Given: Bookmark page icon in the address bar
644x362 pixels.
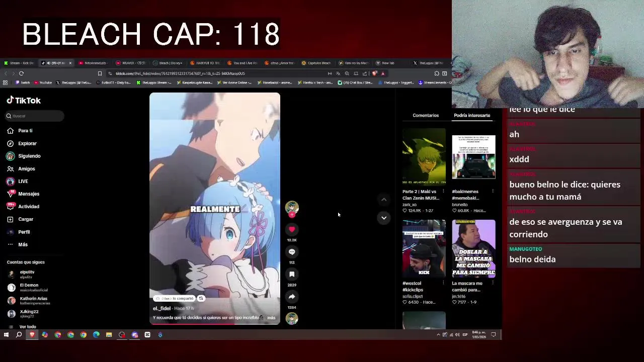Looking at the screenshot, I should tap(100, 73).
